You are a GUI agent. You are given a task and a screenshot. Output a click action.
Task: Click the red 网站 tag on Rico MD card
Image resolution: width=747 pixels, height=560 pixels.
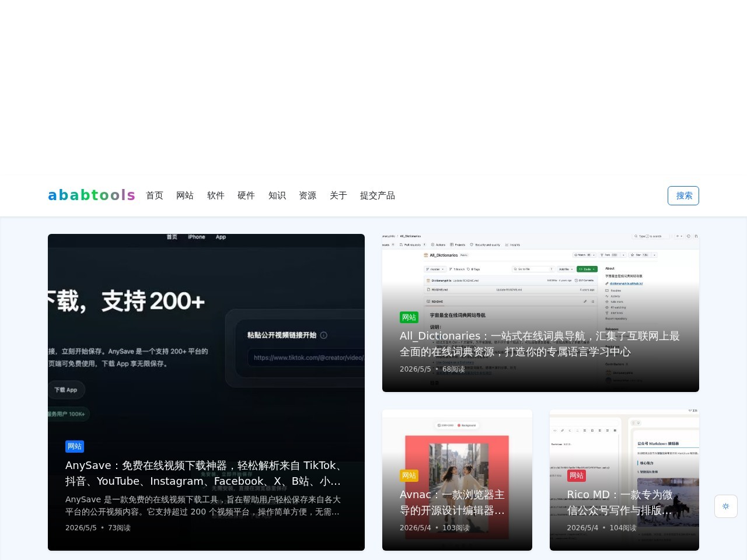click(x=577, y=475)
